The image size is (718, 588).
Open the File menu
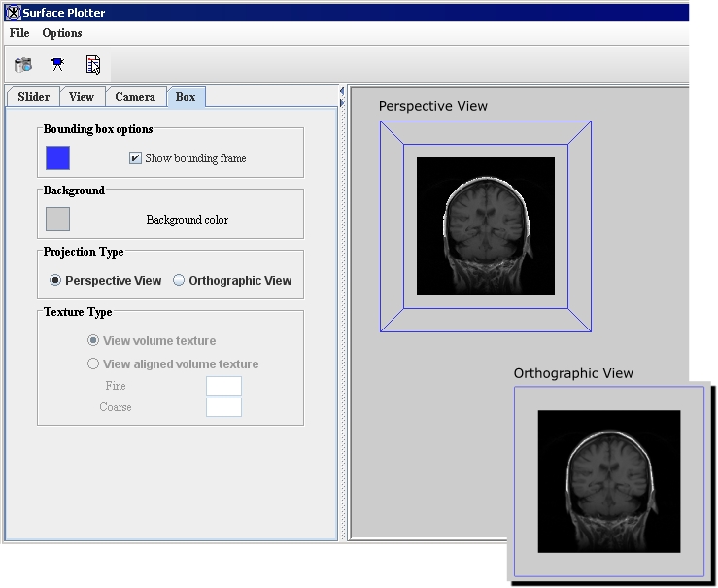coord(19,33)
